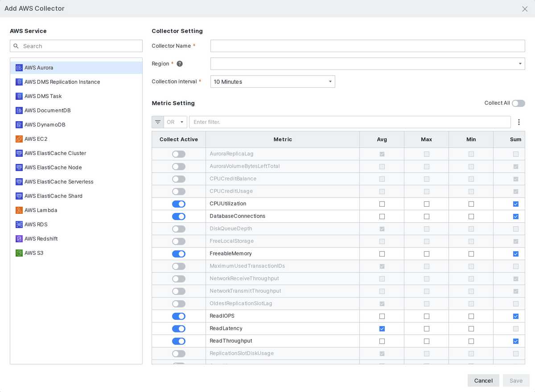535x392 pixels.
Task: Check the Max box for ReadLatency
Action: tap(427, 329)
